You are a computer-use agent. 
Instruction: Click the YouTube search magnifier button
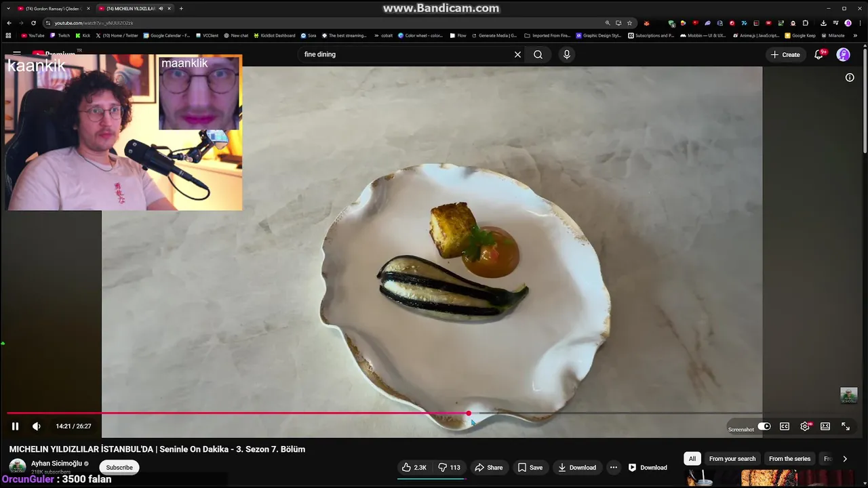click(538, 54)
